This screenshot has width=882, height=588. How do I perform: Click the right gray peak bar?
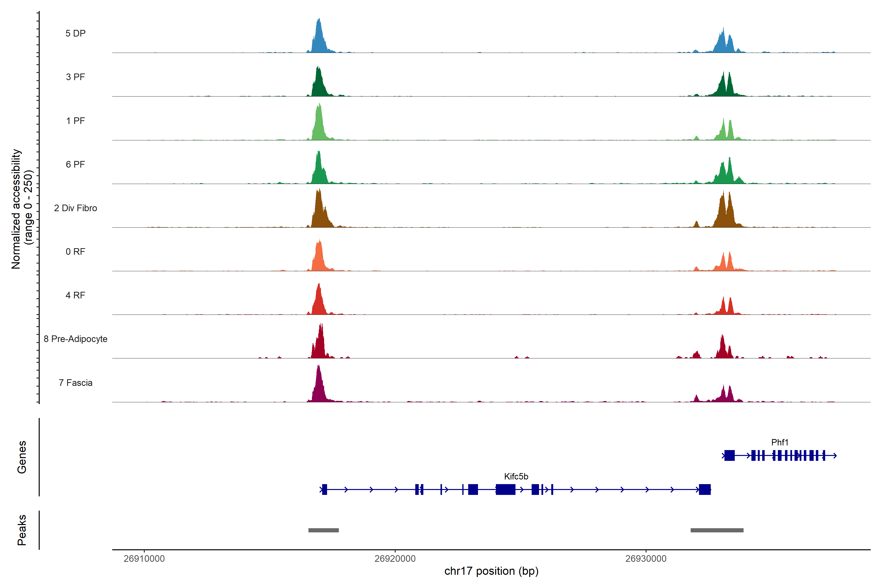(717, 530)
